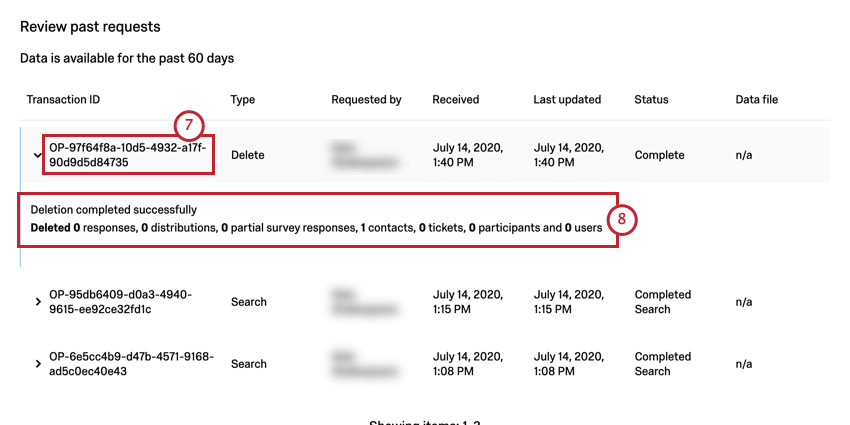
Task: Click the red number 8 annotation marker
Action: coord(621,219)
